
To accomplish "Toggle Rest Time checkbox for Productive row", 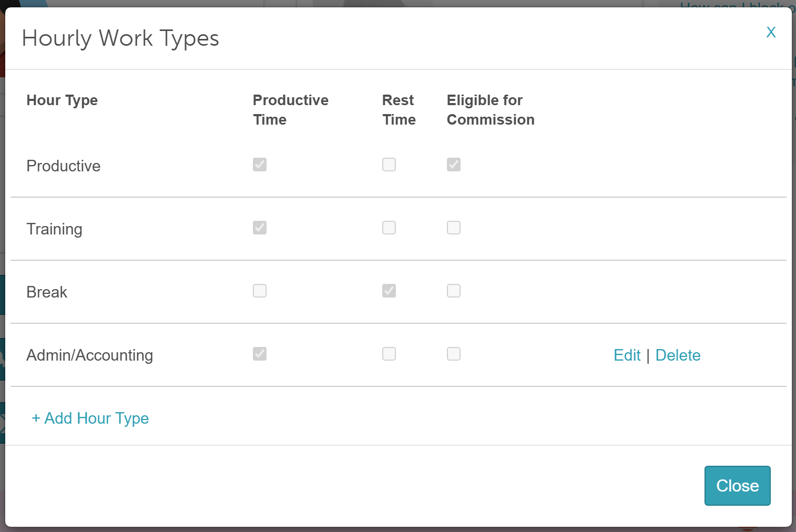I will 389,165.
